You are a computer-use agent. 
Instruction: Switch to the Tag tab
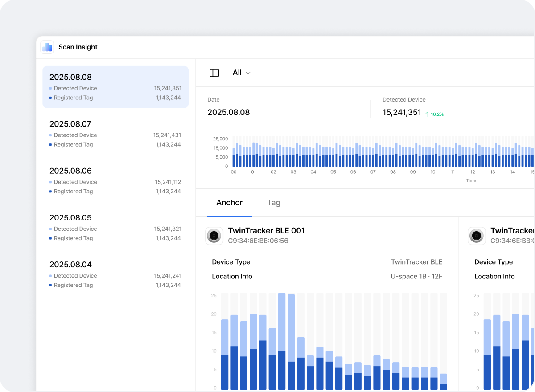pos(273,203)
